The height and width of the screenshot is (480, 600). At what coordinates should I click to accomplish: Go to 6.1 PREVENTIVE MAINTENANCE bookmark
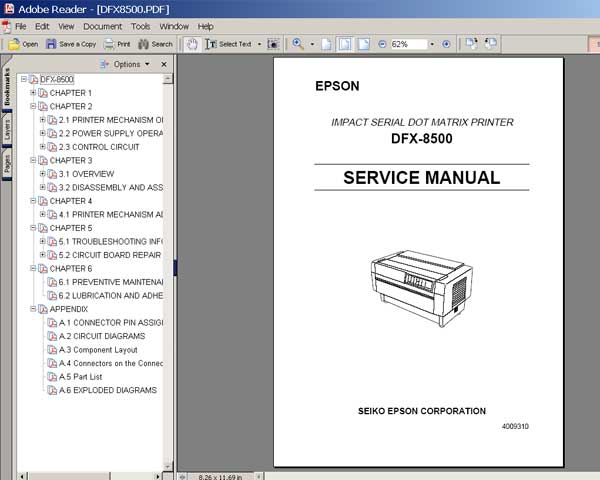tap(111, 282)
